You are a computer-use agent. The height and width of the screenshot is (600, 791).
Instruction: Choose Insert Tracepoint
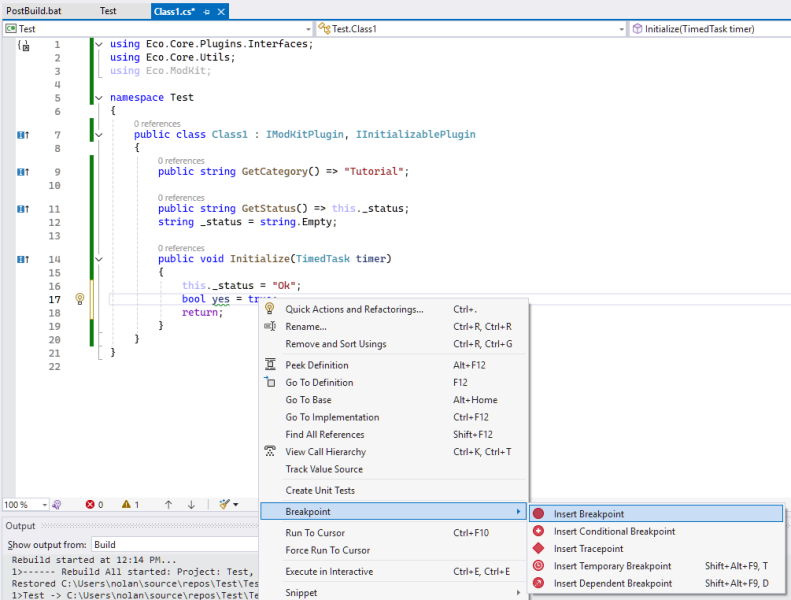[656, 549]
